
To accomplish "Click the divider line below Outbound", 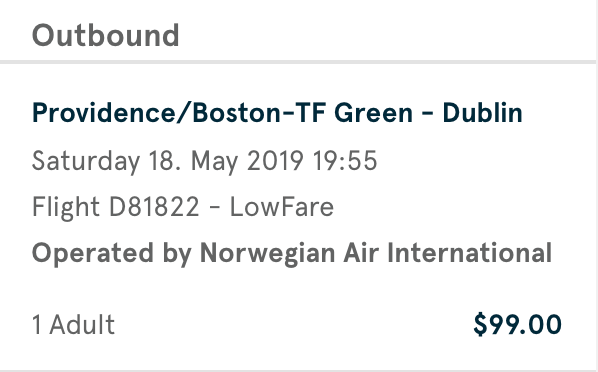I will click(x=297, y=62).
